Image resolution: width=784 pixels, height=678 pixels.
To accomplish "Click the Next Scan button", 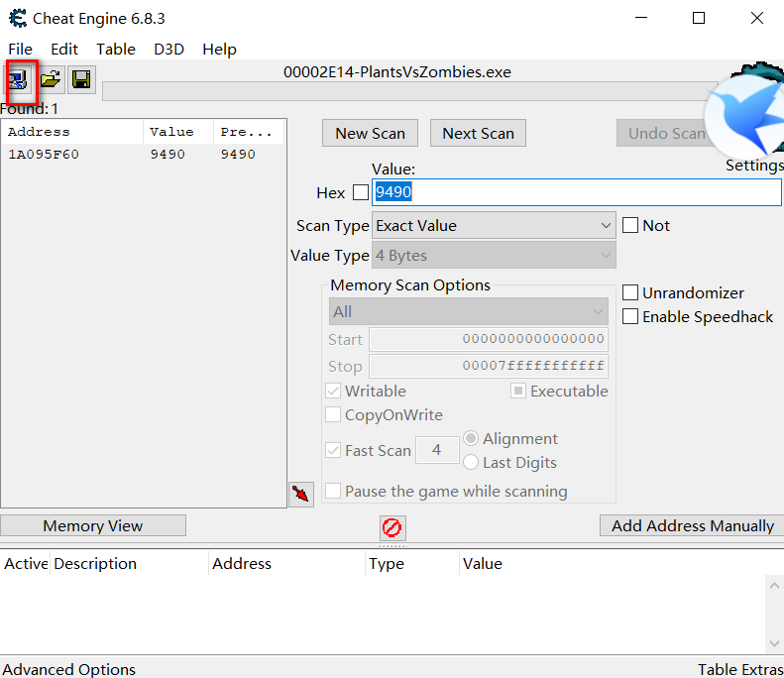I will pos(478,133).
